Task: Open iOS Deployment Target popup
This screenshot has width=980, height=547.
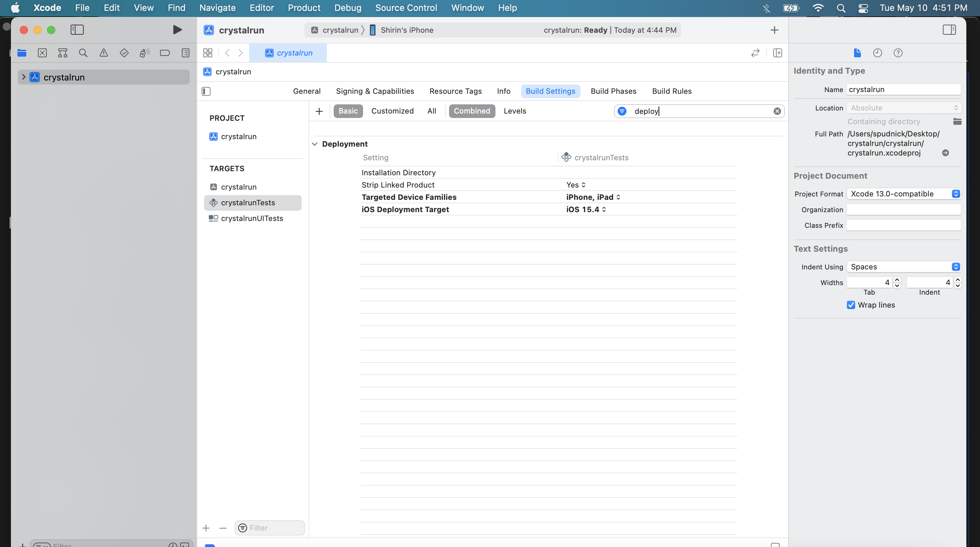Action: coord(586,209)
